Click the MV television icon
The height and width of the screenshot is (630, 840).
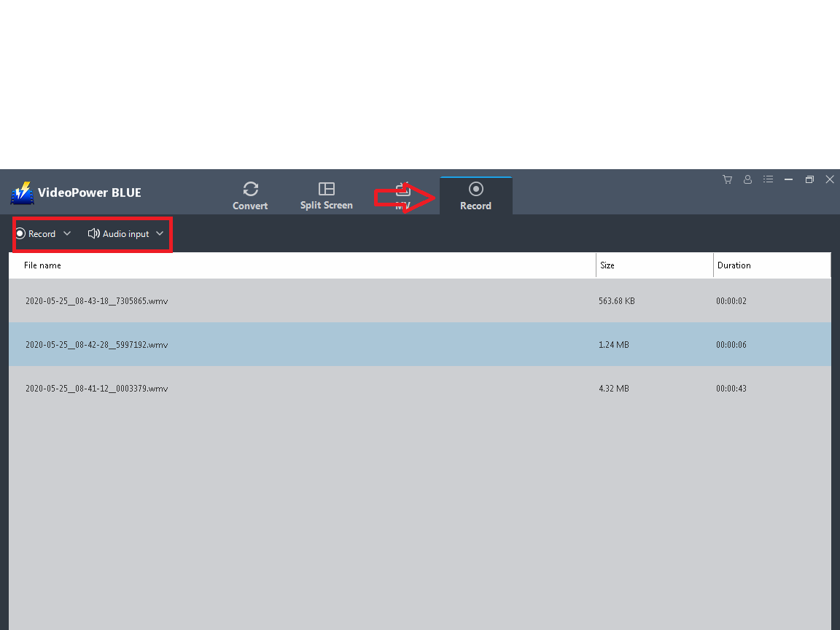[402, 188]
